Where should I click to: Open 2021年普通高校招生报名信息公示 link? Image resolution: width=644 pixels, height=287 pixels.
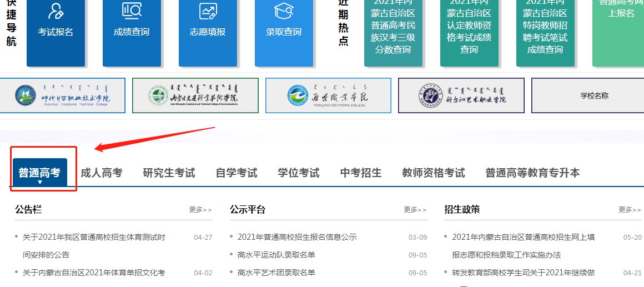[297, 237]
